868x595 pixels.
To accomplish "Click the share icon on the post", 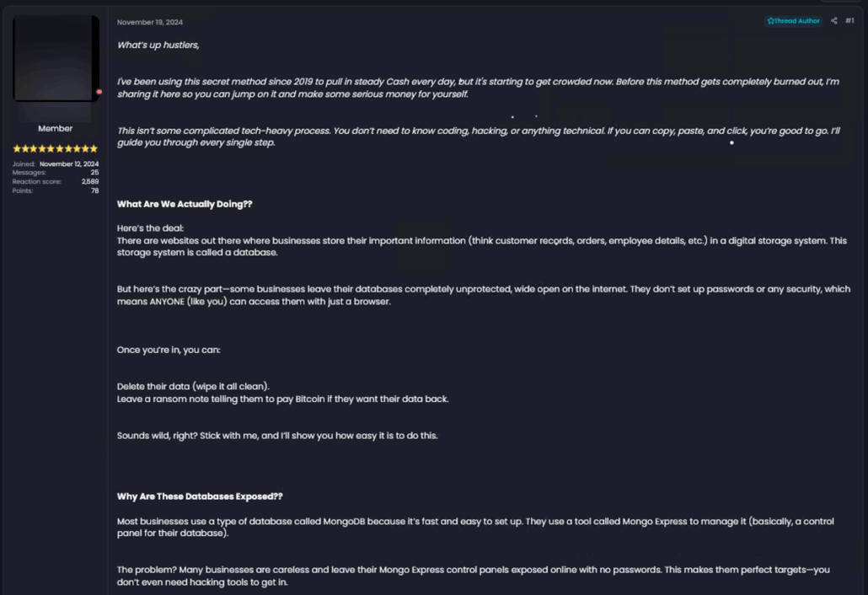I will (834, 21).
